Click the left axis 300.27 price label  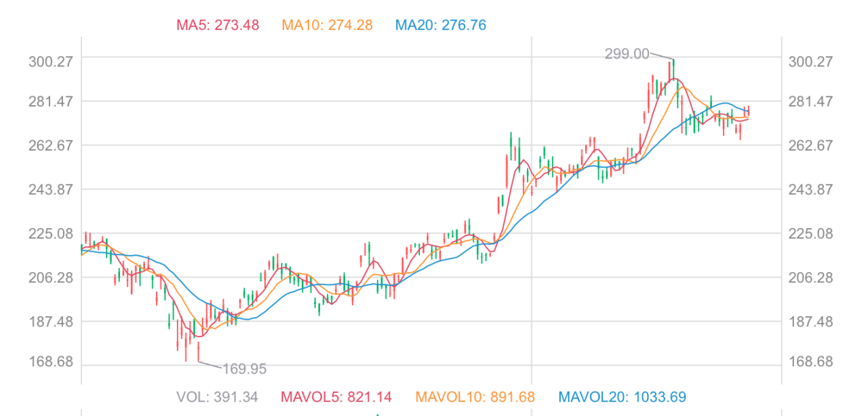pyautogui.click(x=51, y=62)
